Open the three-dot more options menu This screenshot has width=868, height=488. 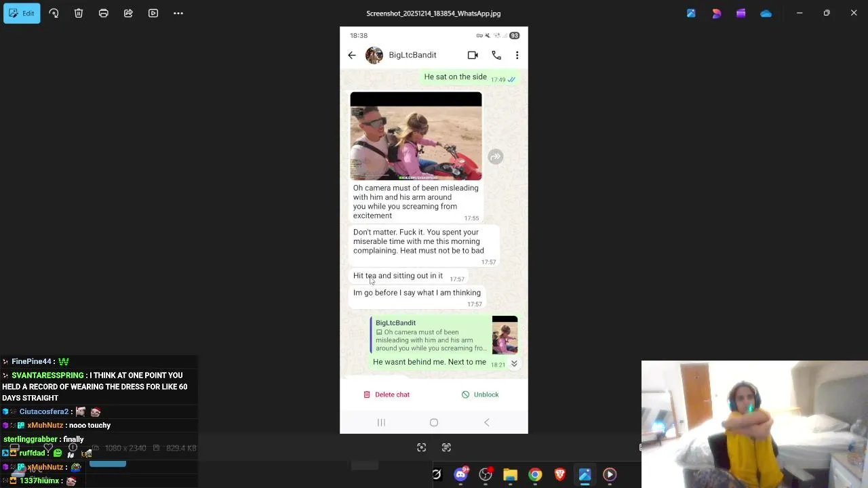pyautogui.click(x=178, y=13)
